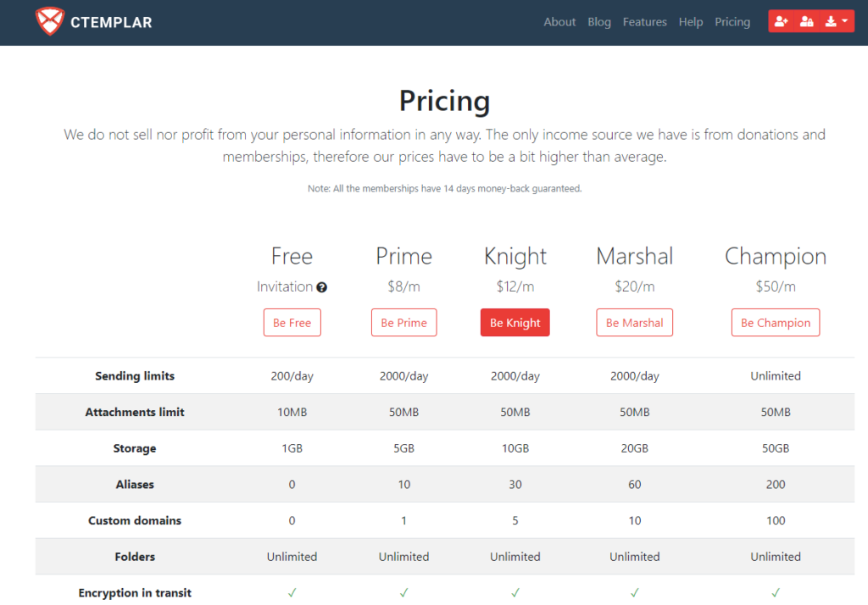Select the red Be Knight button
Screen dimensions: 868x605
(515, 323)
